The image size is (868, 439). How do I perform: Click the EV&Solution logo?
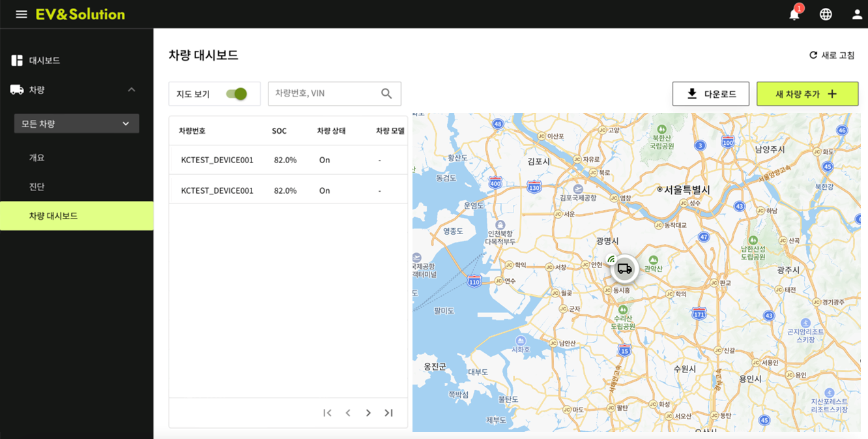(80, 14)
